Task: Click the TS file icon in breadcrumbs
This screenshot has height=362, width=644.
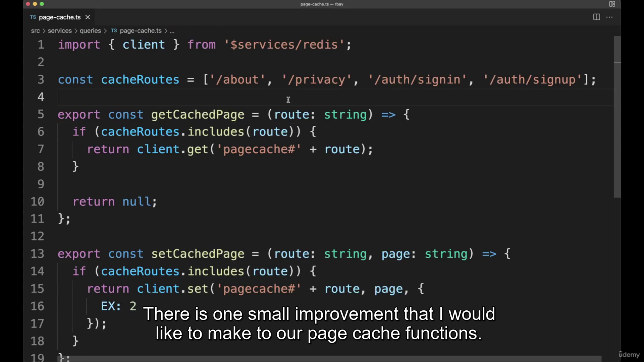Action: pos(114,31)
